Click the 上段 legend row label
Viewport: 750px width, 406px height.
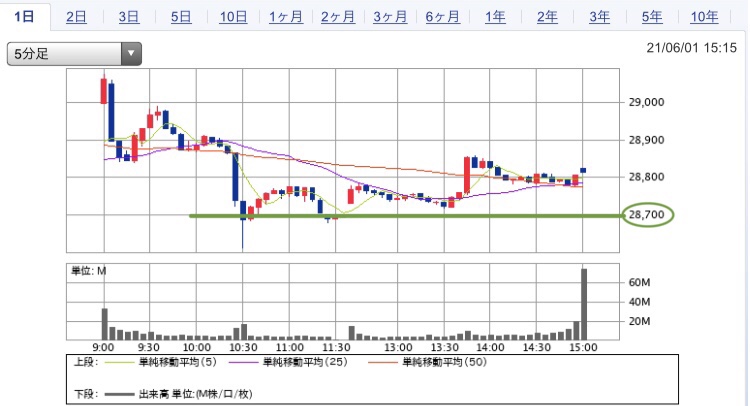(85, 362)
